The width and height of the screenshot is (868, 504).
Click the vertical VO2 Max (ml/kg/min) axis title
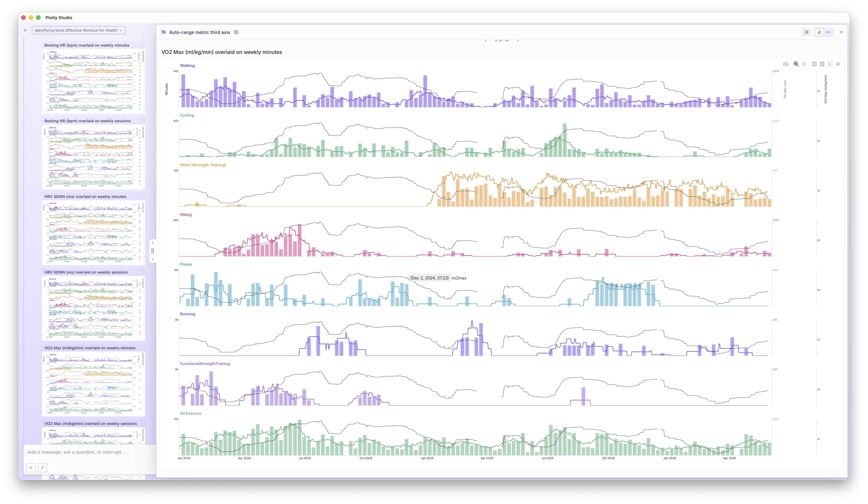pyautogui.click(x=825, y=89)
